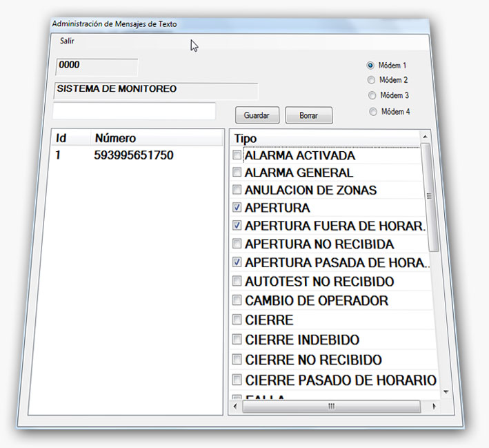Viewport: 489px width, 448px height.
Task: Click the Número column header
Action: pyautogui.click(x=115, y=138)
